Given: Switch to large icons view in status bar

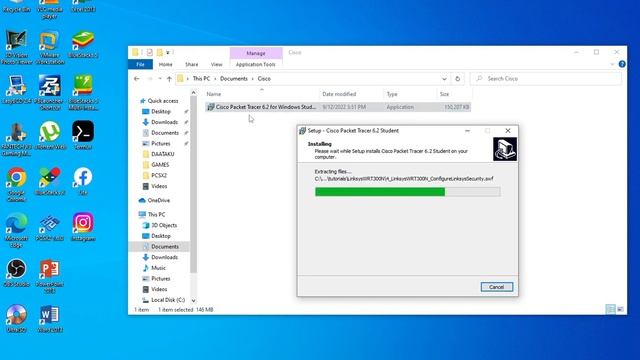Looking at the screenshot, I should [x=620, y=309].
